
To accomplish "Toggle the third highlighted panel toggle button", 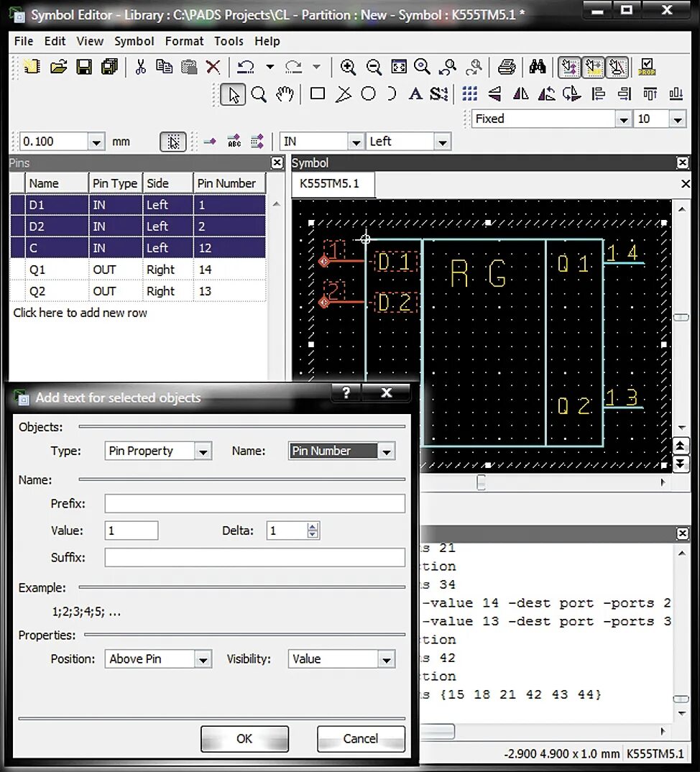I will [617, 67].
